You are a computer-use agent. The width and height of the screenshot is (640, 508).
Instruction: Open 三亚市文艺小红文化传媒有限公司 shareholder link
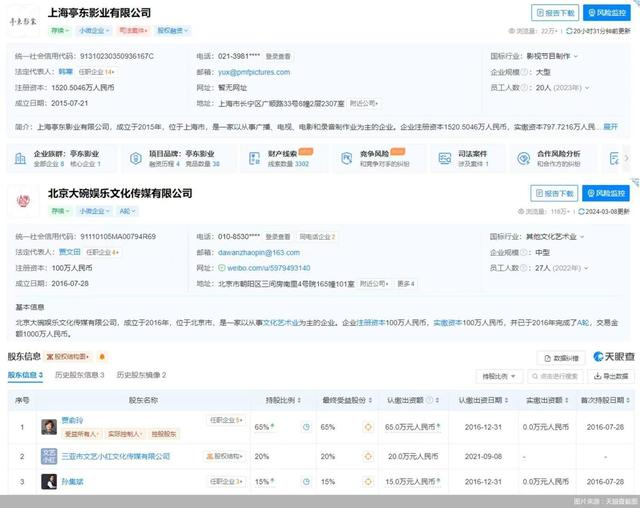point(116,457)
